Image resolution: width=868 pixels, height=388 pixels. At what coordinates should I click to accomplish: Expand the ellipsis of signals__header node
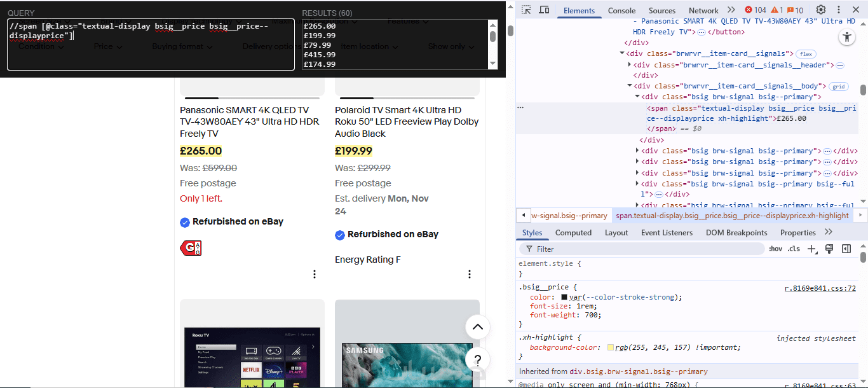pos(839,65)
